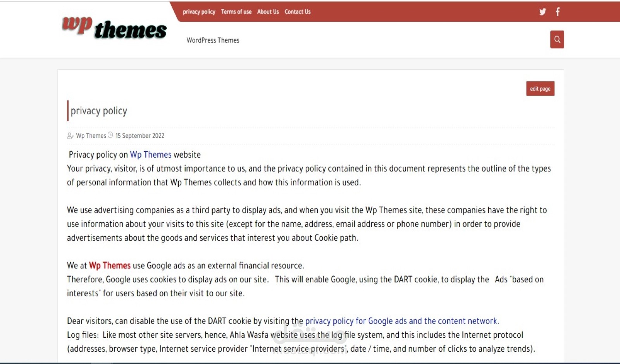Open Contact Us menu item

point(298,12)
